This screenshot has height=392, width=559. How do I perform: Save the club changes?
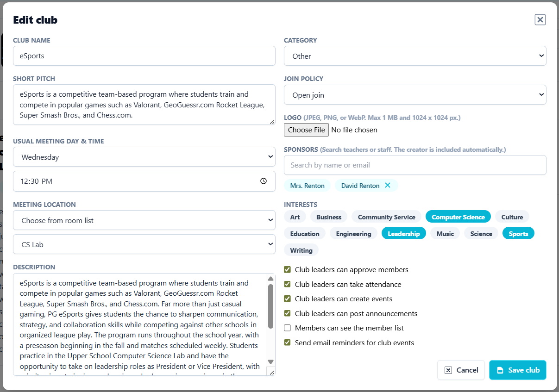518,370
